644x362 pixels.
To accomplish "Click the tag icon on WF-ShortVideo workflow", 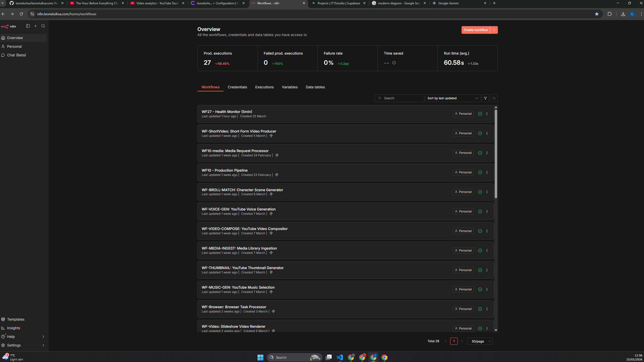I will [271, 136].
